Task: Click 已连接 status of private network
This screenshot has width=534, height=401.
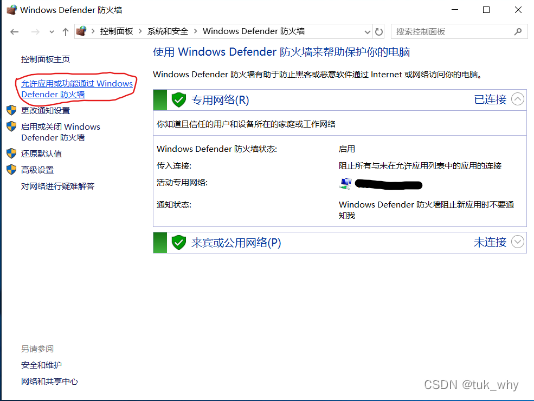Action: [490, 100]
